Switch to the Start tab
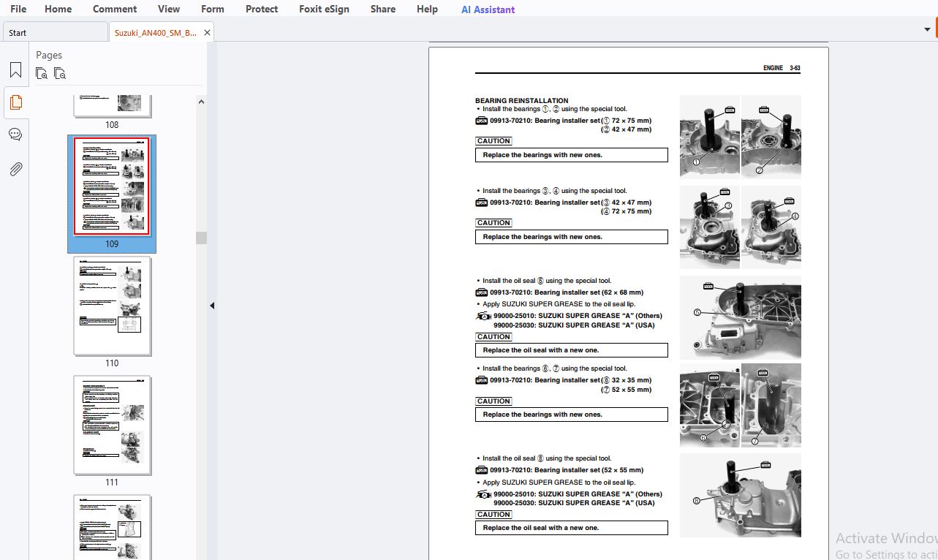The height and width of the screenshot is (560, 938). point(55,33)
